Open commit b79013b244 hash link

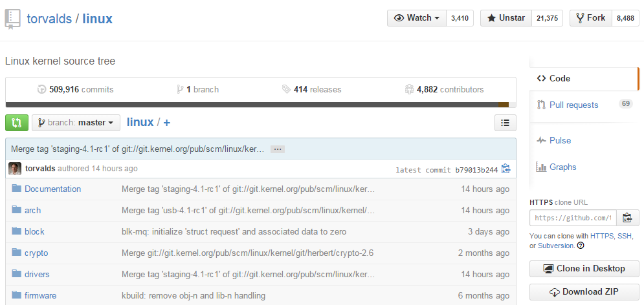[476, 170]
